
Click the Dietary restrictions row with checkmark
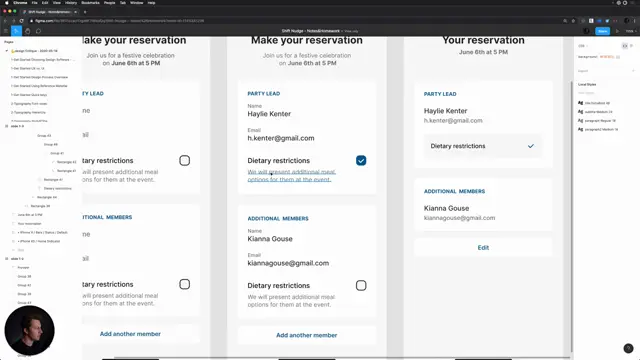[482, 146]
